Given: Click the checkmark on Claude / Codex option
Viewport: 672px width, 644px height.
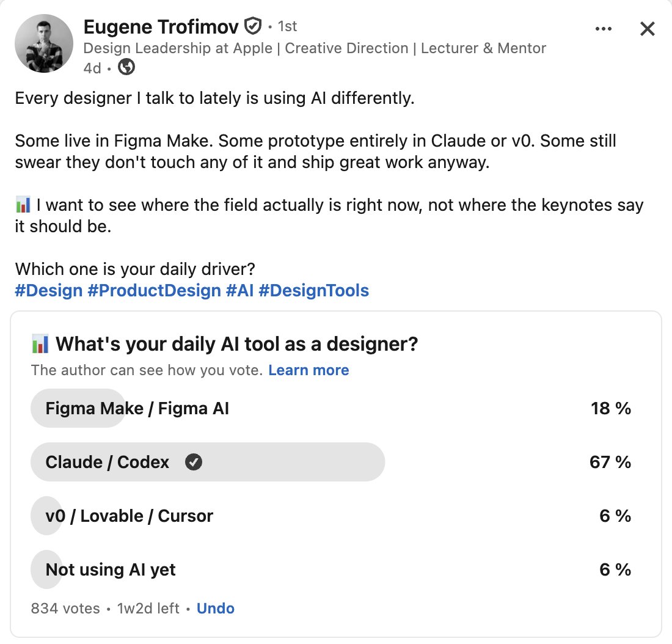Looking at the screenshot, I should point(194,462).
